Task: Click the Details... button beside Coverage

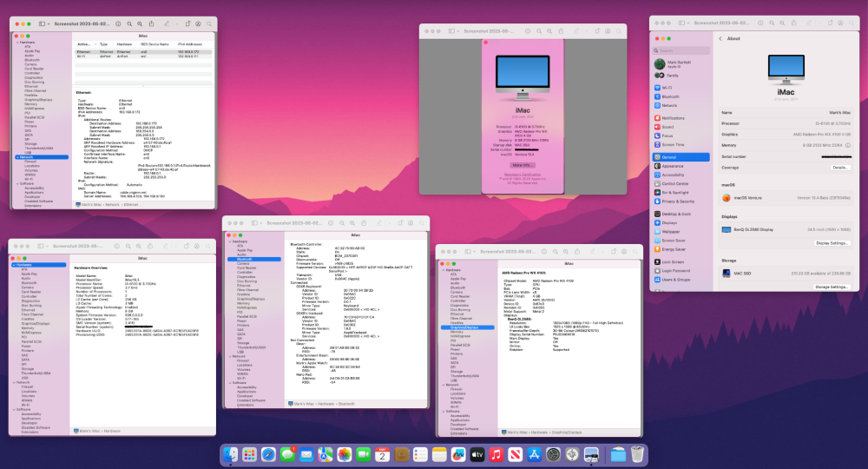Action: pos(839,168)
